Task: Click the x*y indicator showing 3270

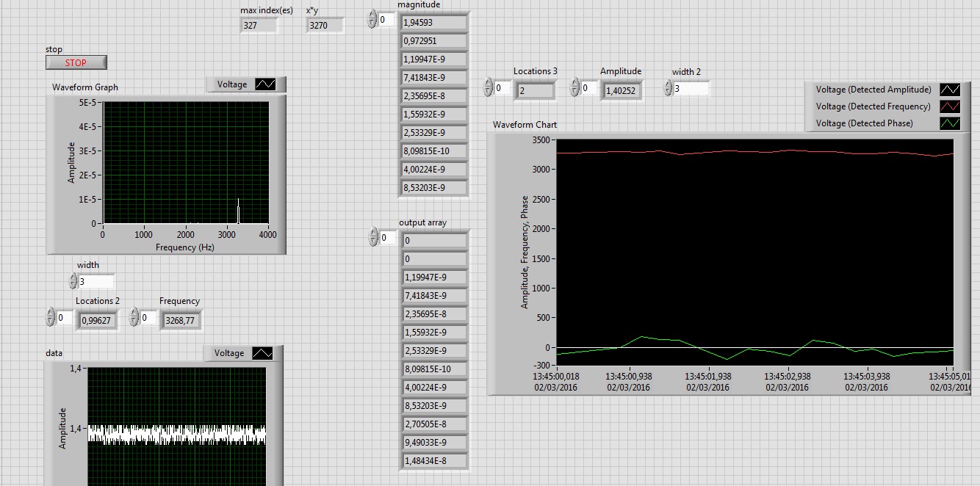Action: click(x=325, y=26)
